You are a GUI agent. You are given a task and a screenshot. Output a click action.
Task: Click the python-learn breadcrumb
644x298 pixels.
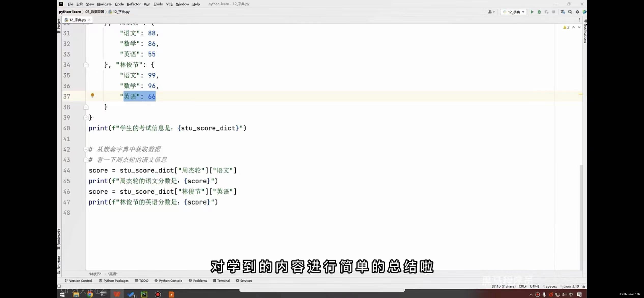click(70, 12)
